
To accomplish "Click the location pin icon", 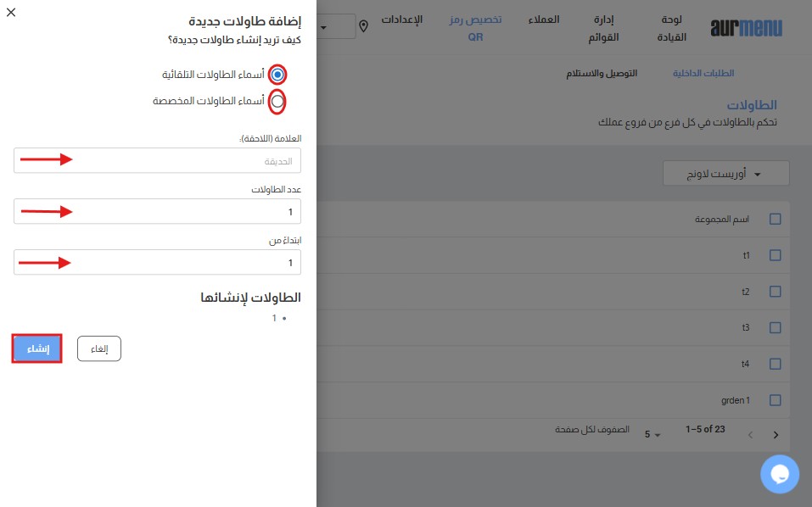I will [364, 26].
